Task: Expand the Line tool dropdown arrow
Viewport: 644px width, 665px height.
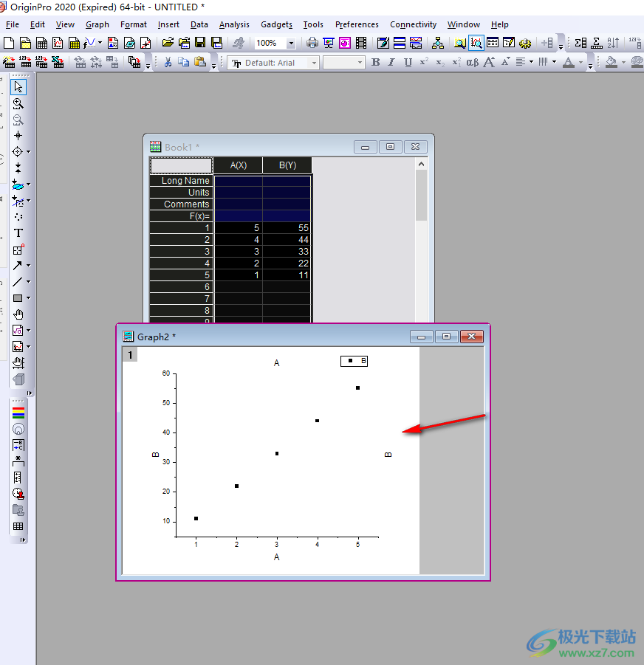Action: click(x=28, y=282)
